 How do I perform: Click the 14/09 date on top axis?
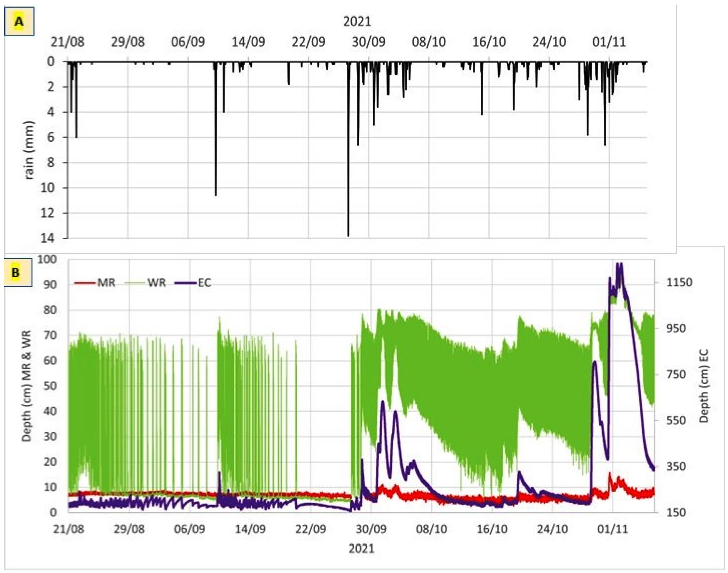pos(248,42)
